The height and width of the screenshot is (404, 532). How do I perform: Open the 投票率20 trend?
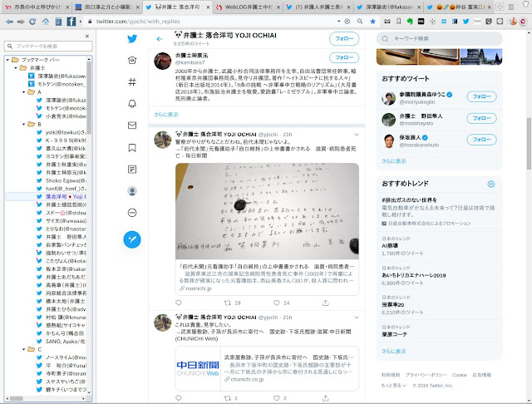(440, 304)
